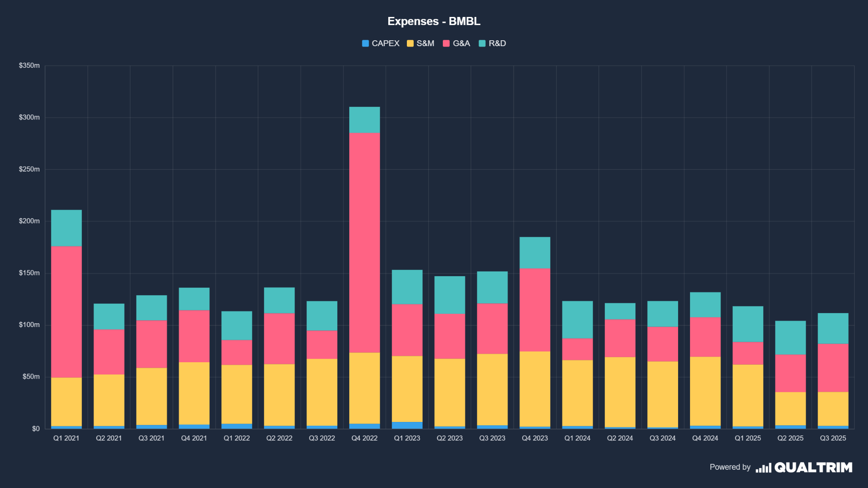Toggle the CAPEX legend swatch

point(365,43)
